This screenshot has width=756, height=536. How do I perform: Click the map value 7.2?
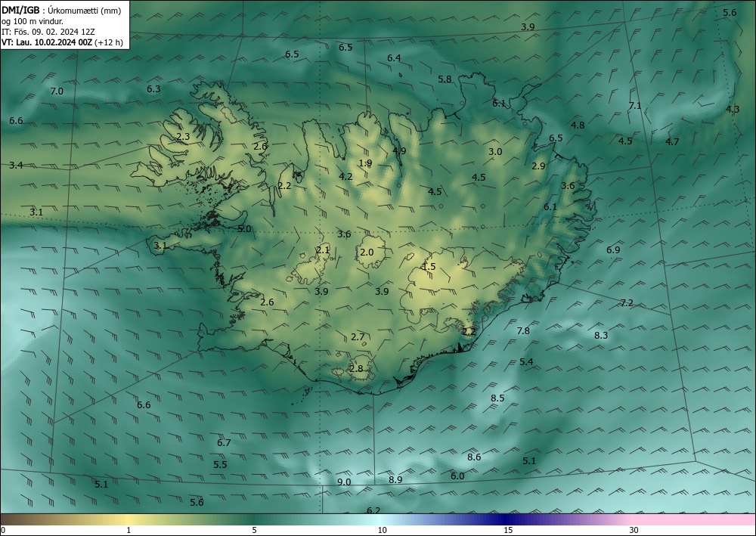click(x=626, y=302)
